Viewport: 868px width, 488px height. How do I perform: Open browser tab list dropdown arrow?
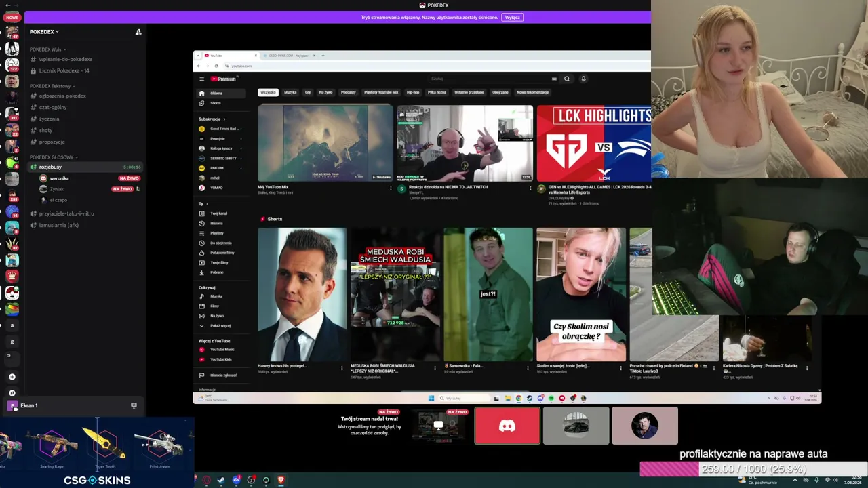198,56
